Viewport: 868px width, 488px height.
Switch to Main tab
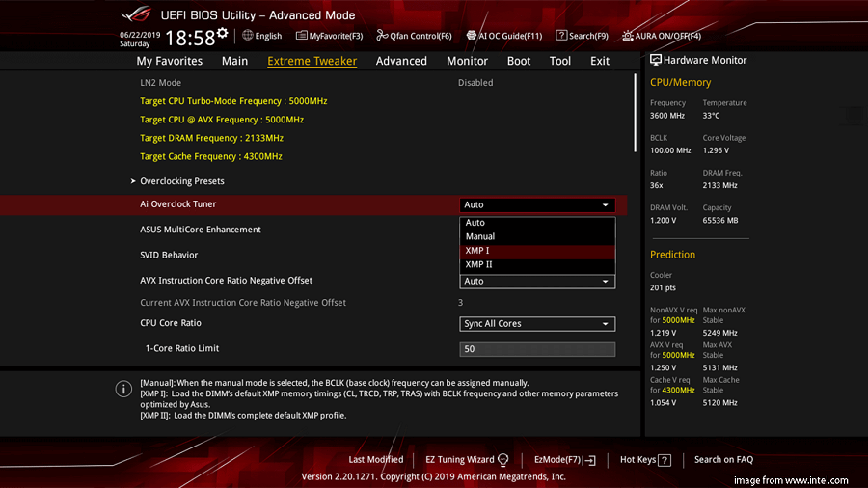pos(234,61)
